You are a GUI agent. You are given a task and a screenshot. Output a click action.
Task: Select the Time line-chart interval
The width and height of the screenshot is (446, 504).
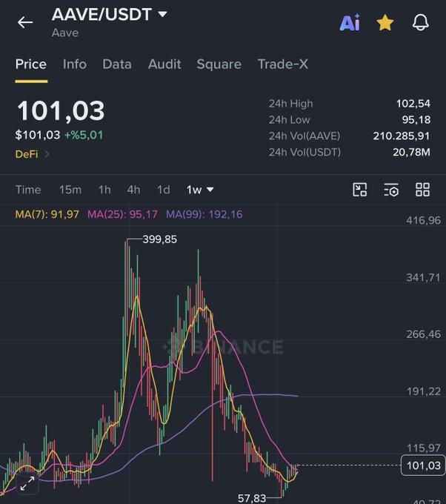28,190
